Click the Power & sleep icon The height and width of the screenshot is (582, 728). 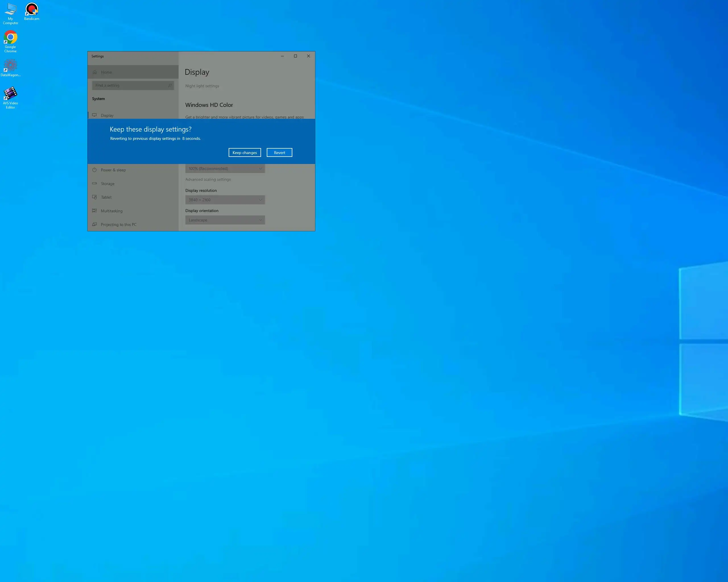click(94, 170)
